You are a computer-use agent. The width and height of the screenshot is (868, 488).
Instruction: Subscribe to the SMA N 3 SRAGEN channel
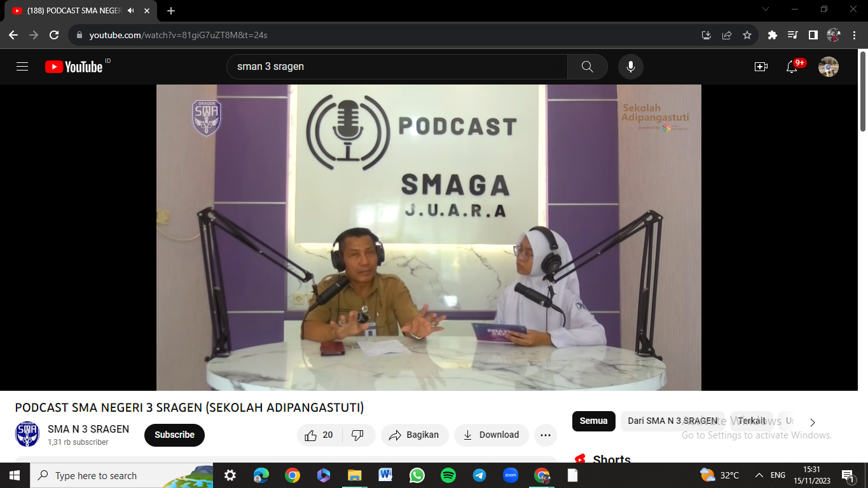174,435
